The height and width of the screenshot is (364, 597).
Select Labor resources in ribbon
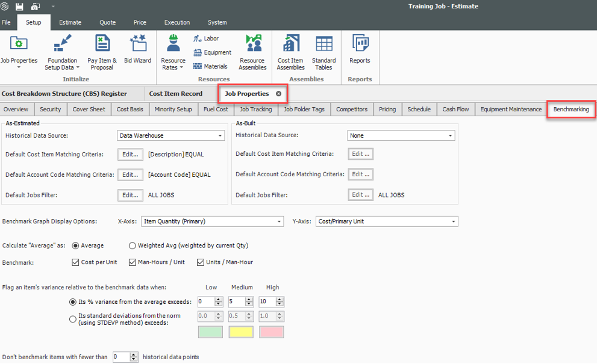click(205, 39)
